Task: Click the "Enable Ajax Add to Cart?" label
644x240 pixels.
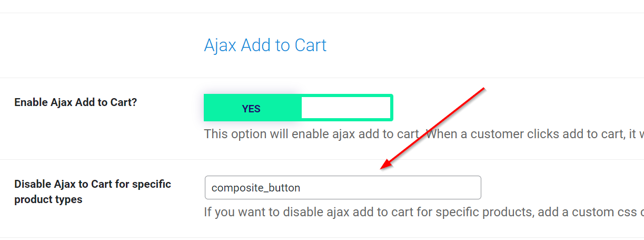Action: (75, 102)
